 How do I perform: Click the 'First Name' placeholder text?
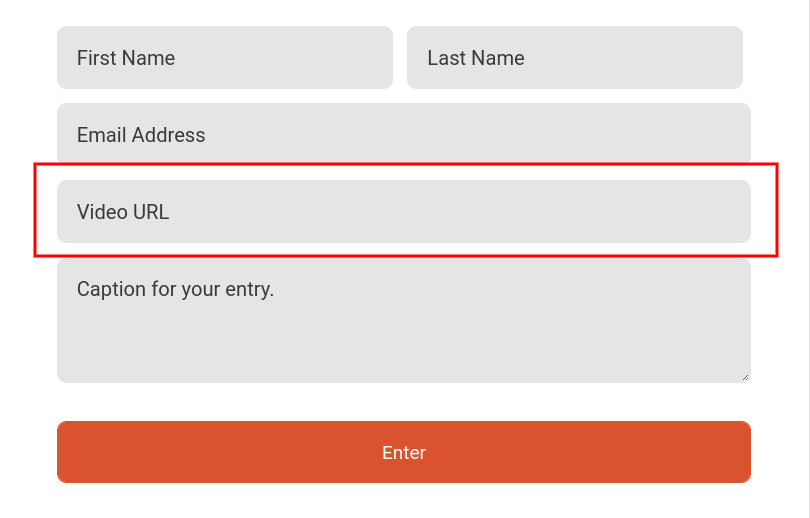point(126,58)
